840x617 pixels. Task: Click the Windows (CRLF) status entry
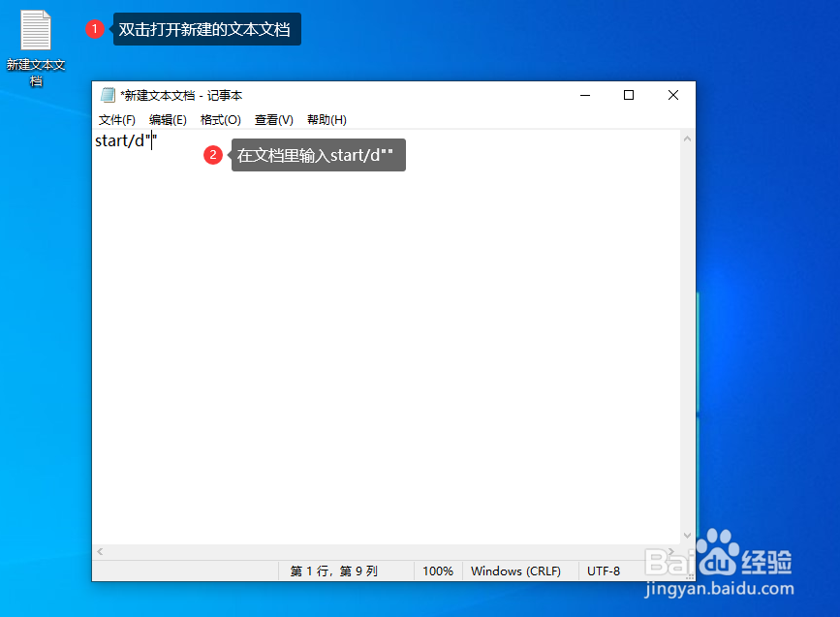tap(515, 571)
